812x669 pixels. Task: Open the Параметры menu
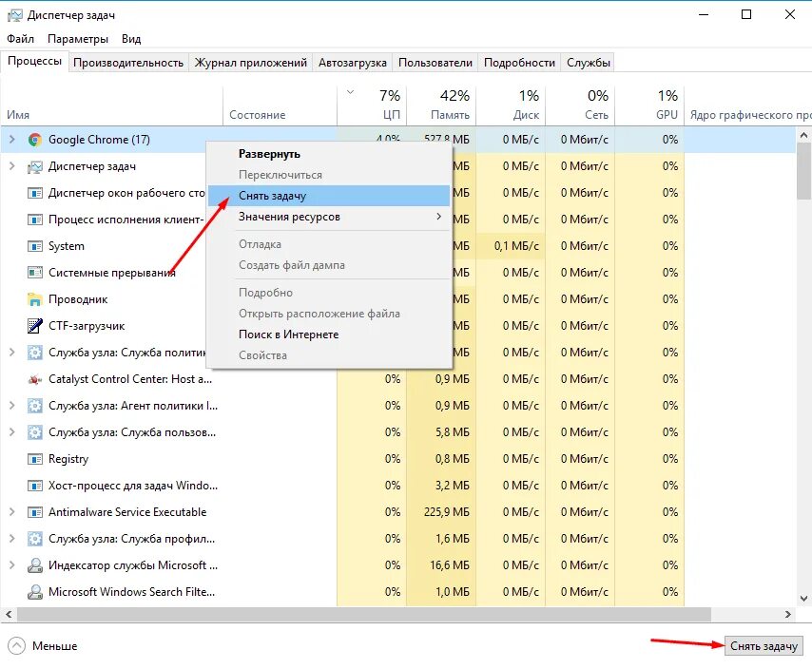tap(78, 39)
